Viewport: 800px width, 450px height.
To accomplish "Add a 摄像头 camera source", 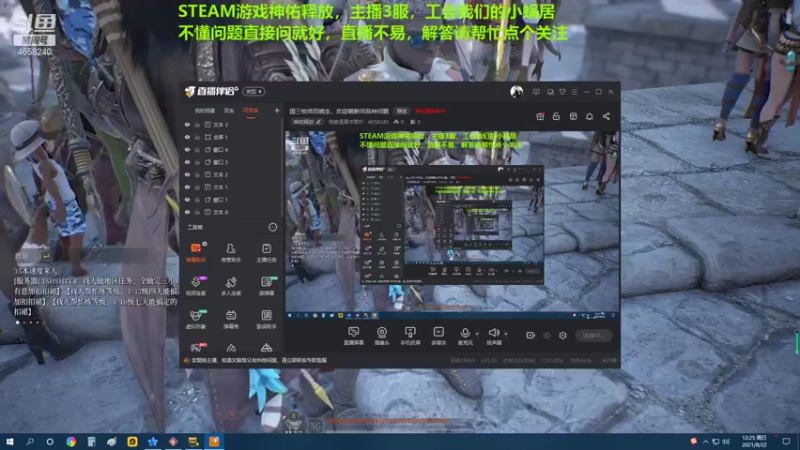I will (382, 336).
